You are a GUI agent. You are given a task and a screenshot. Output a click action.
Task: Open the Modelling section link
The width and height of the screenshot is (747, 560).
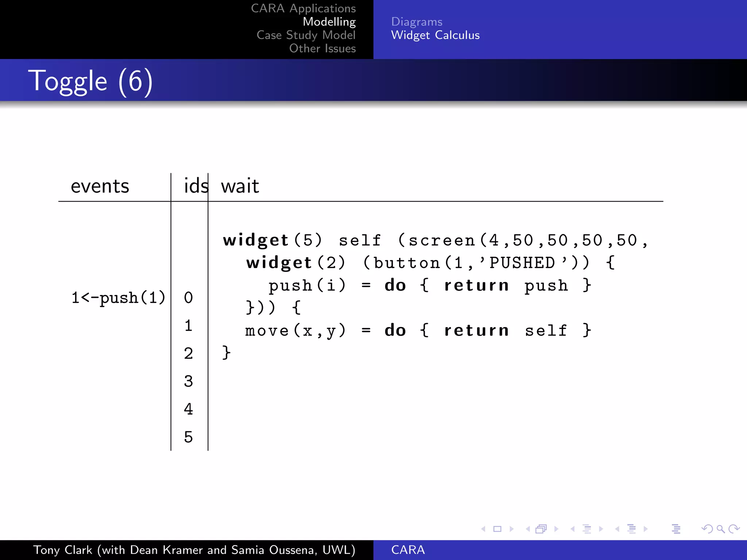point(329,22)
